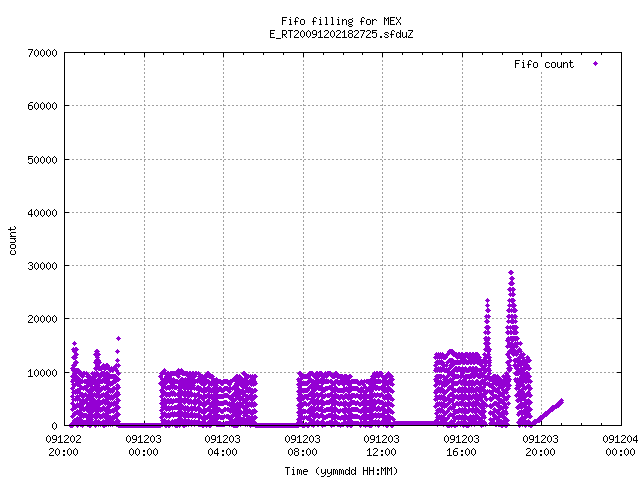Click the '091202 20:00' x-axis tick label
Viewport: 640px width, 480px height.
[x=64, y=445]
